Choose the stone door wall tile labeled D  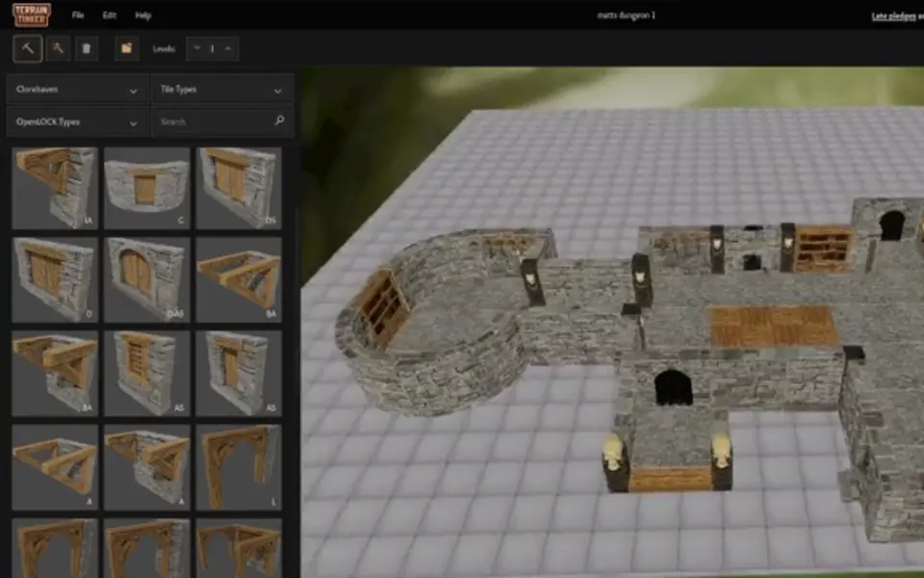click(55, 279)
